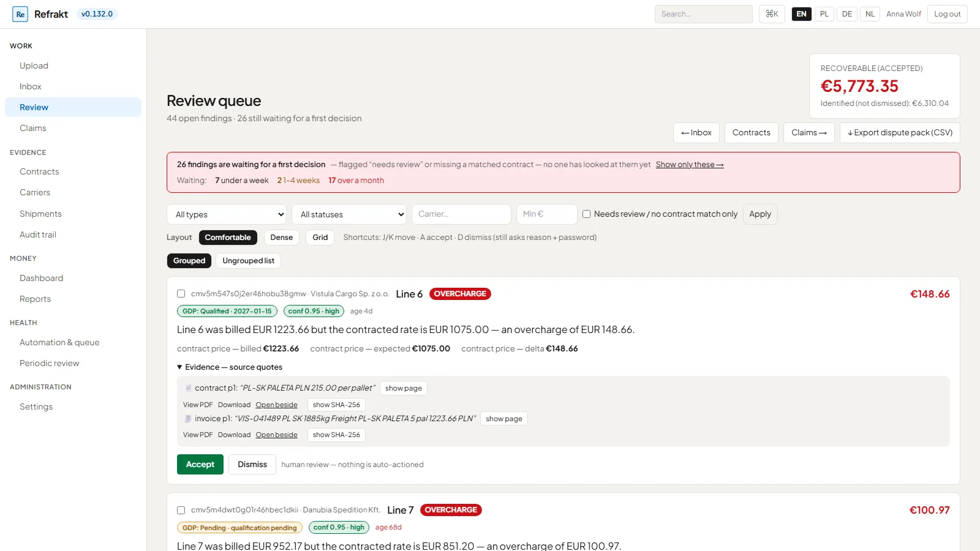Click the Show only these link
Viewport: 980px width, 551px height.
point(690,165)
